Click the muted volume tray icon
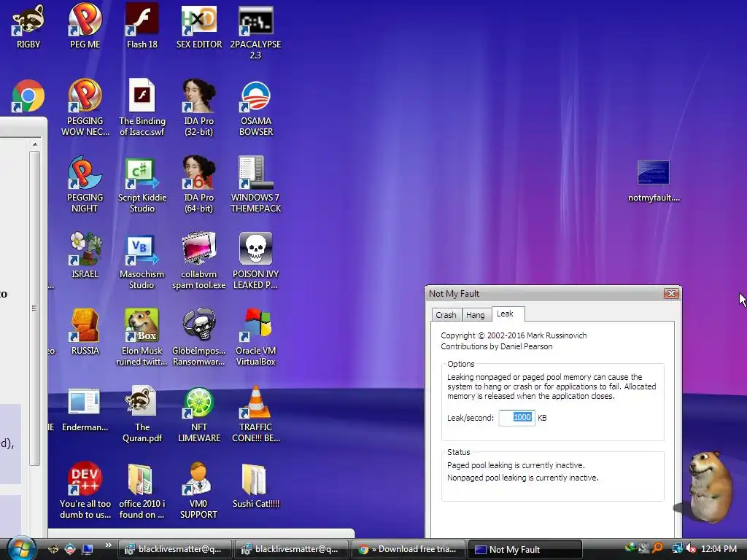 [x=692, y=548]
